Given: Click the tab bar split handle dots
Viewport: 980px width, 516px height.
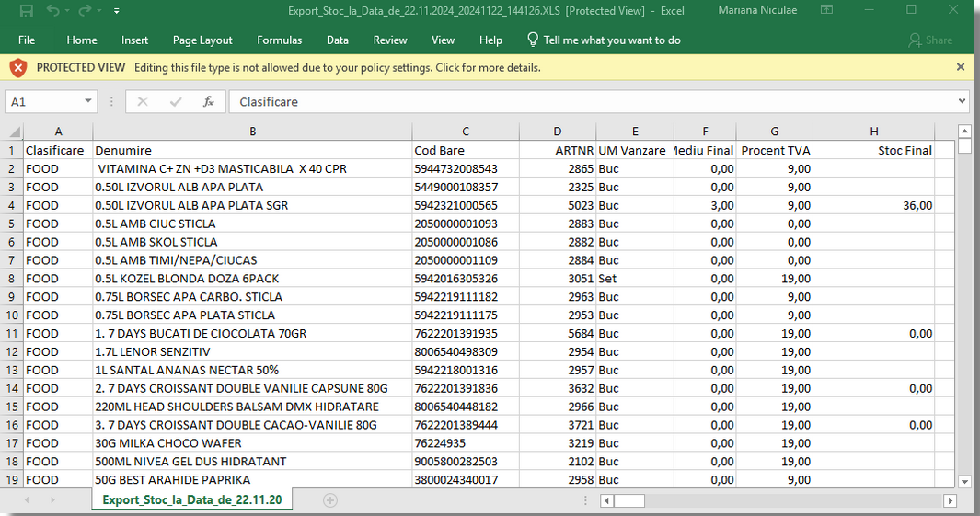Looking at the screenshot, I should click(585, 500).
